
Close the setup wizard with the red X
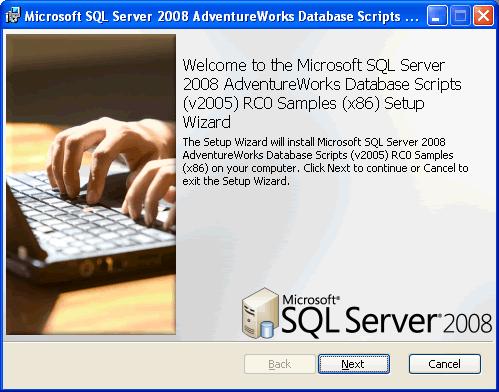pyautogui.click(x=483, y=16)
